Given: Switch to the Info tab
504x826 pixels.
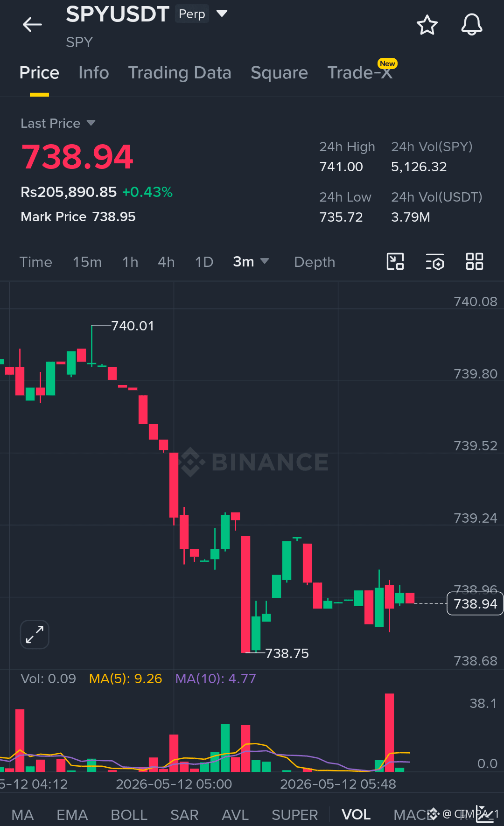Looking at the screenshot, I should pyautogui.click(x=94, y=73).
